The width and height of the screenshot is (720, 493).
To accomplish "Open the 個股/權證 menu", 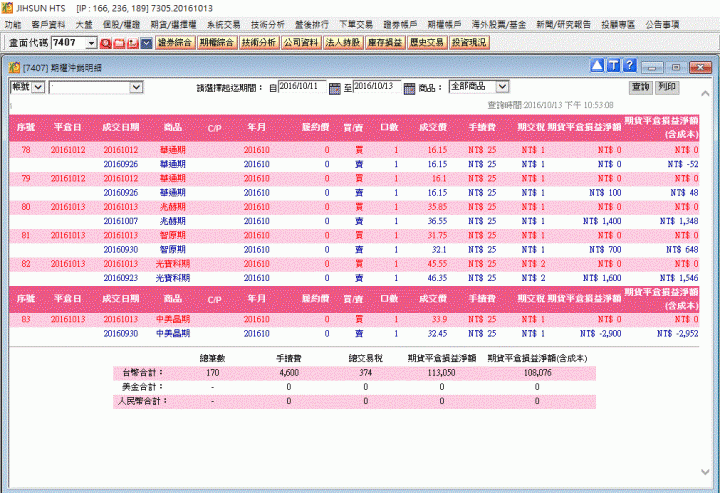I will [x=121, y=25].
